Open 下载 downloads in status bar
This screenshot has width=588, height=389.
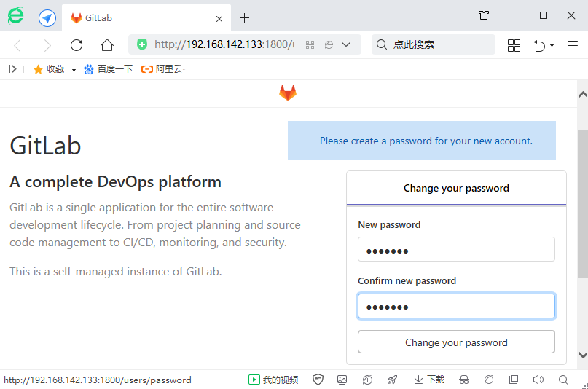[x=429, y=380]
